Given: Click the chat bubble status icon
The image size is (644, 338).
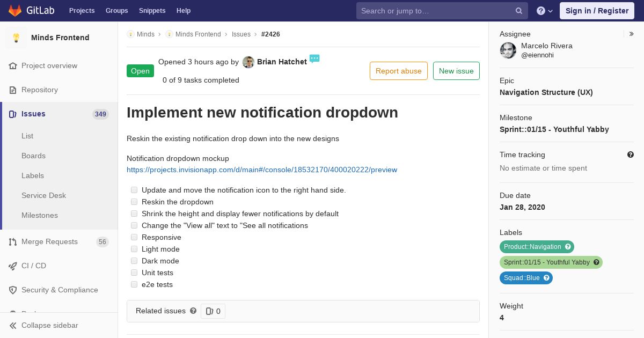Looking at the screenshot, I should 314,58.
